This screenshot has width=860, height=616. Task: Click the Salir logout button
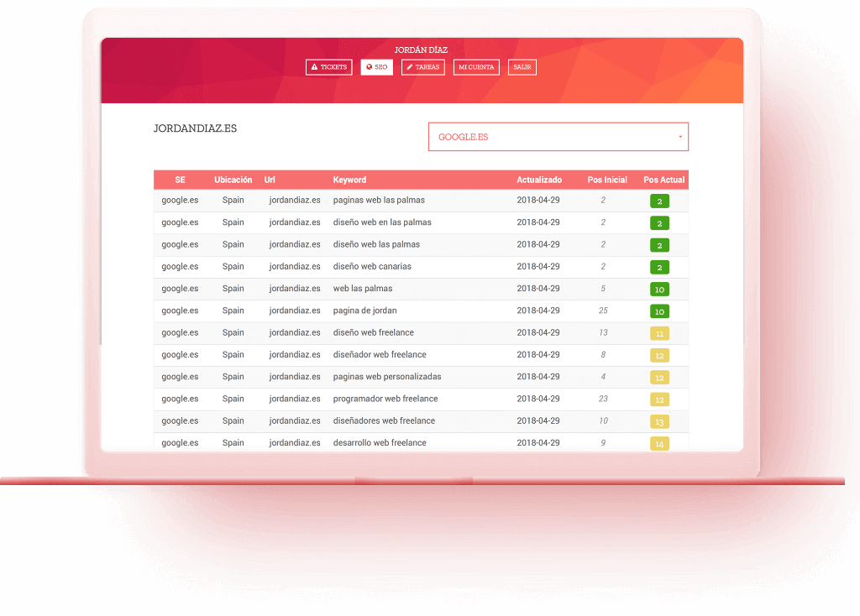click(522, 67)
